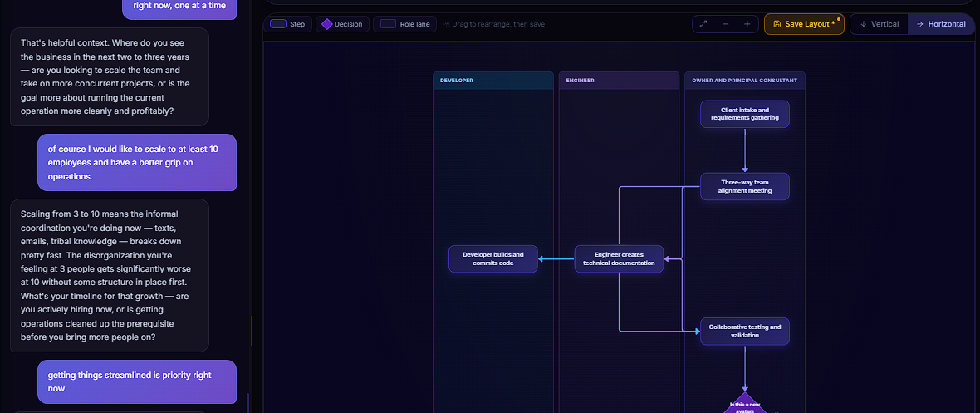Select the 'Collaborative testing and validation' node

pyautogui.click(x=744, y=331)
